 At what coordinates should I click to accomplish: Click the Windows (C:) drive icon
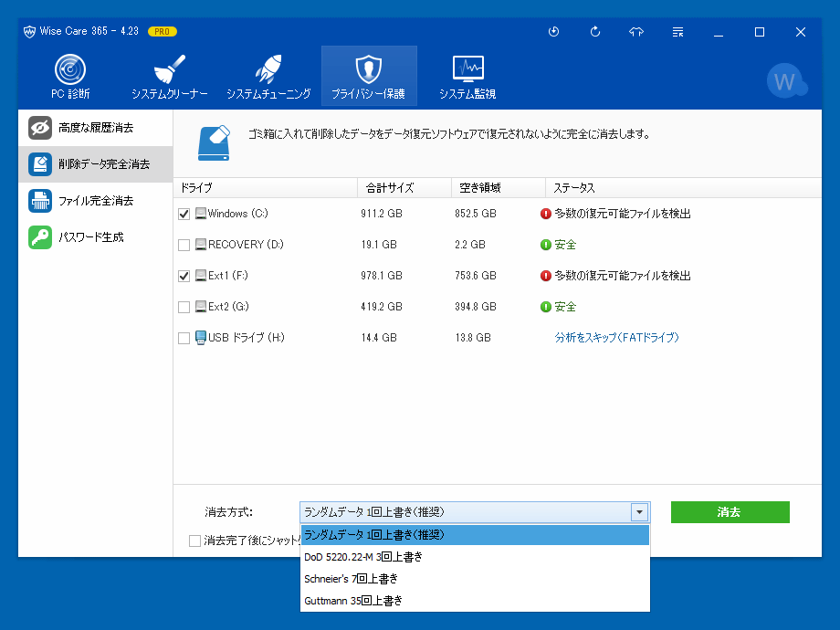coord(201,214)
